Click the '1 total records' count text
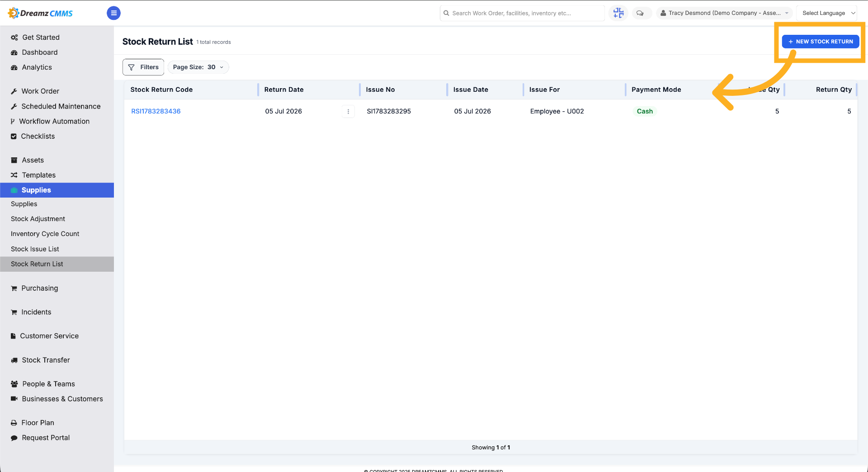868x472 pixels. (213, 42)
